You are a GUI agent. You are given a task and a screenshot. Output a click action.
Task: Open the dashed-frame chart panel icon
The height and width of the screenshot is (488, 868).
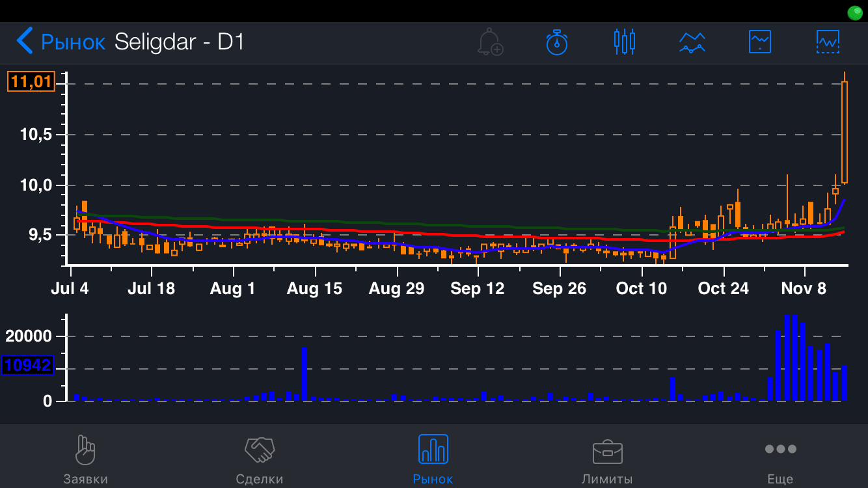point(828,42)
